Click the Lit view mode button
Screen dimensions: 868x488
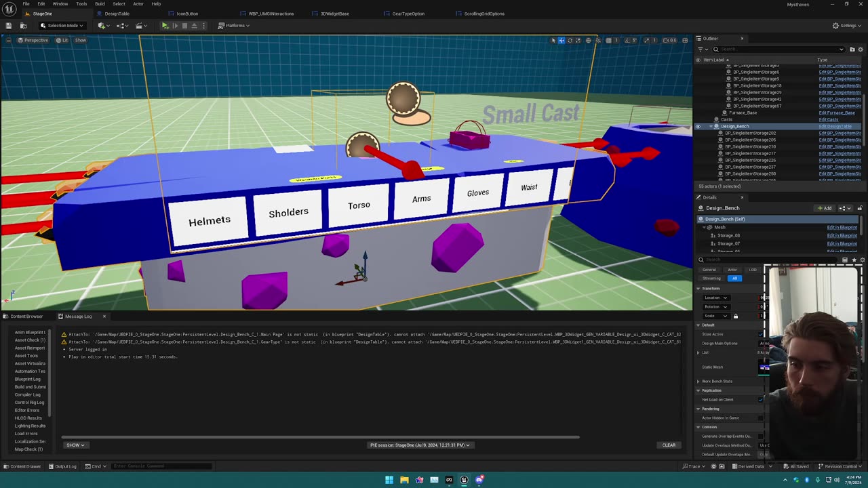62,40
